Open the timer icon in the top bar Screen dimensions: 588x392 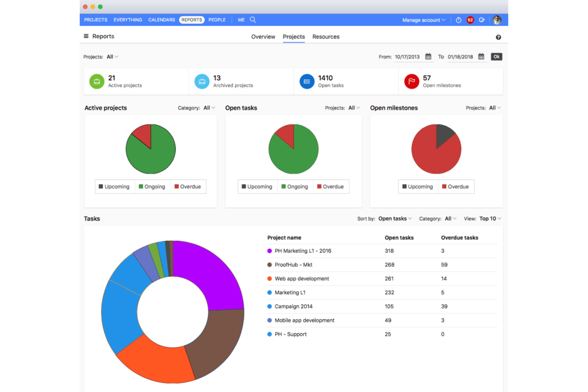[458, 20]
